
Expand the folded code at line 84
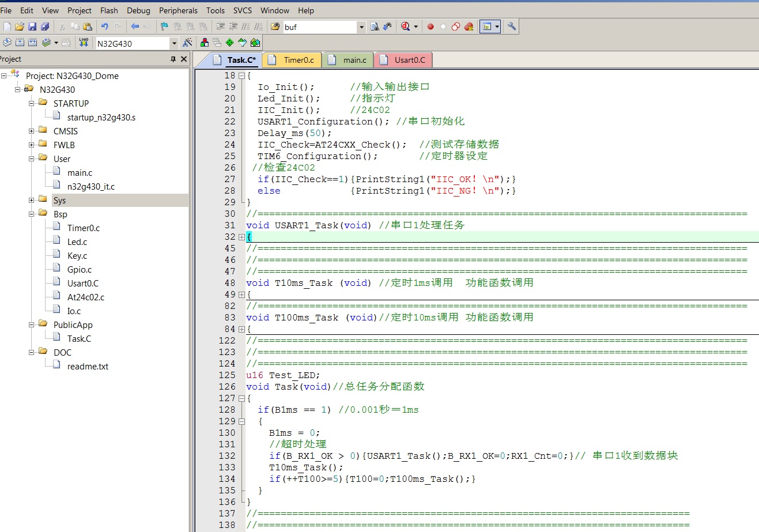[x=242, y=329]
